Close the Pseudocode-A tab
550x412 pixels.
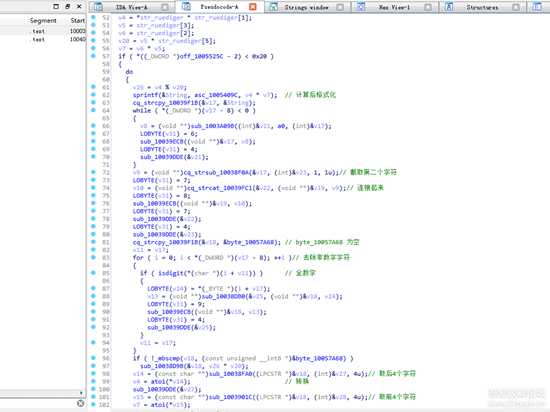(253, 7)
